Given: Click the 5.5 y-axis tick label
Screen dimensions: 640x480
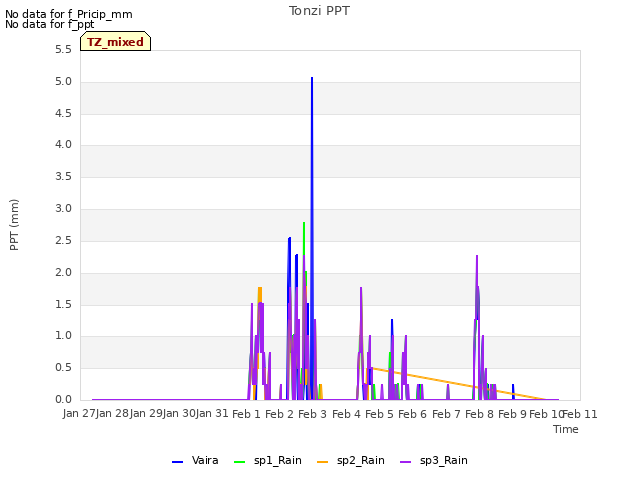Looking at the screenshot, I should 63,50.
